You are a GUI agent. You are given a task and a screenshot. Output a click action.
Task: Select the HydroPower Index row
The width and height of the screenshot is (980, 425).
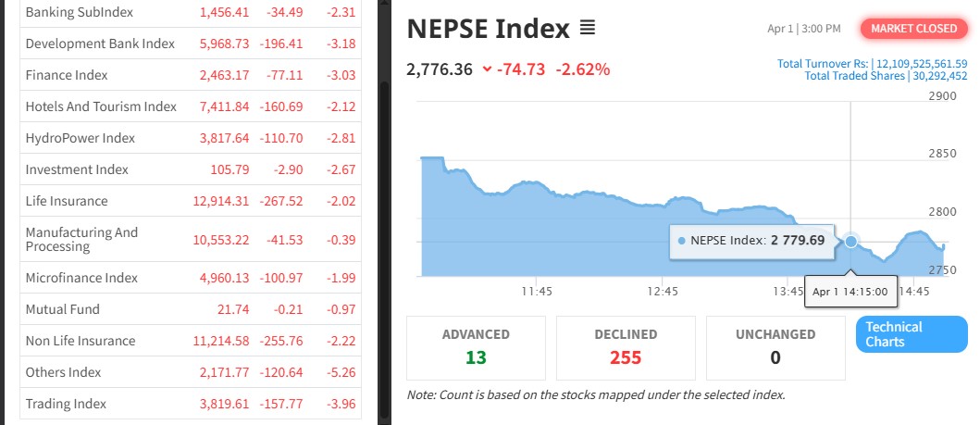coord(81,138)
